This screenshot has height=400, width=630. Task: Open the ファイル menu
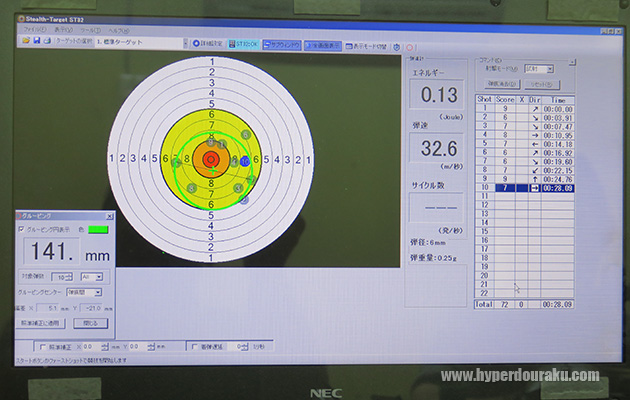pos(33,31)
